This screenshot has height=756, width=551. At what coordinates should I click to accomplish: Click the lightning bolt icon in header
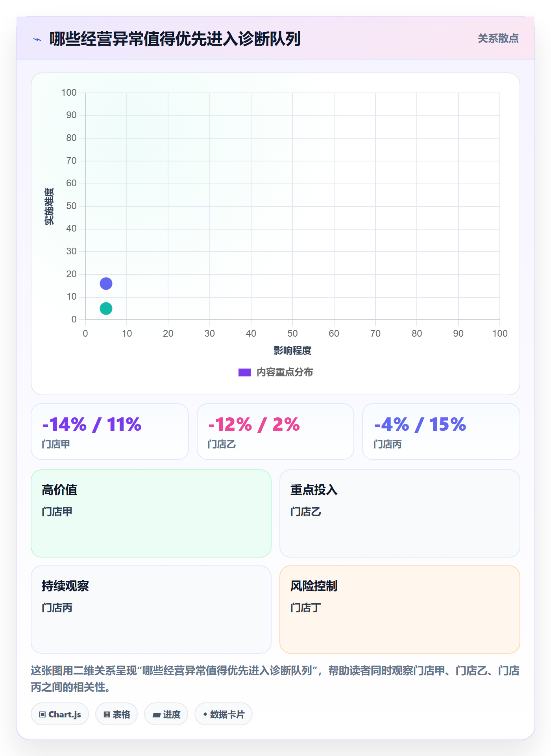click(37, 39)
